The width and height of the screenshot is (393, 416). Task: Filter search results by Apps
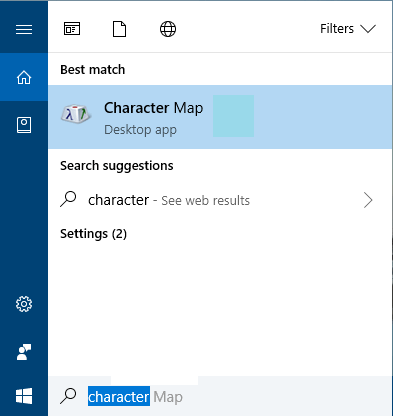tap(72, 29)
